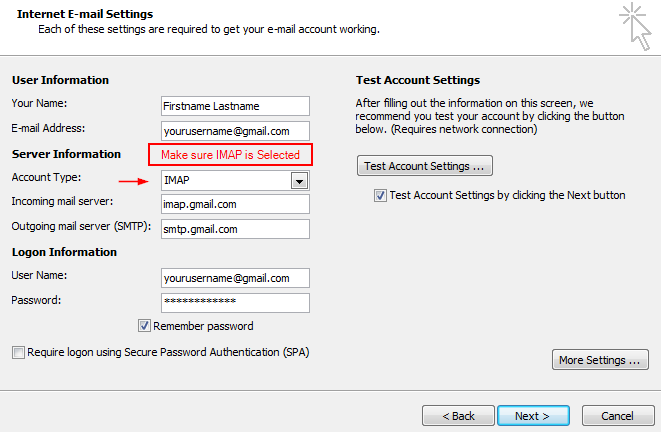Click the red arrow pointing to Account Type
Screen dimensions: 661x432
(x=134, y=181)
